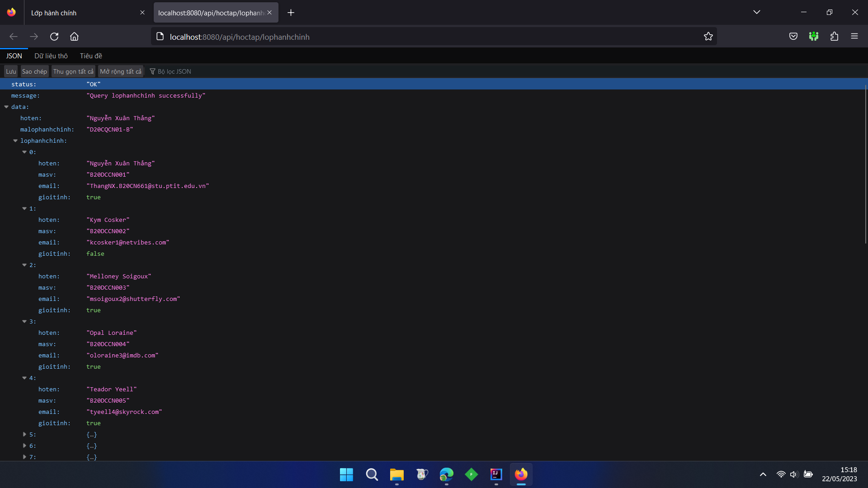Viewport: 868px width, 488px height.
Task: Click the account containers icon in the toolbar
Action: pyautogui.click(x=814, y=37)
